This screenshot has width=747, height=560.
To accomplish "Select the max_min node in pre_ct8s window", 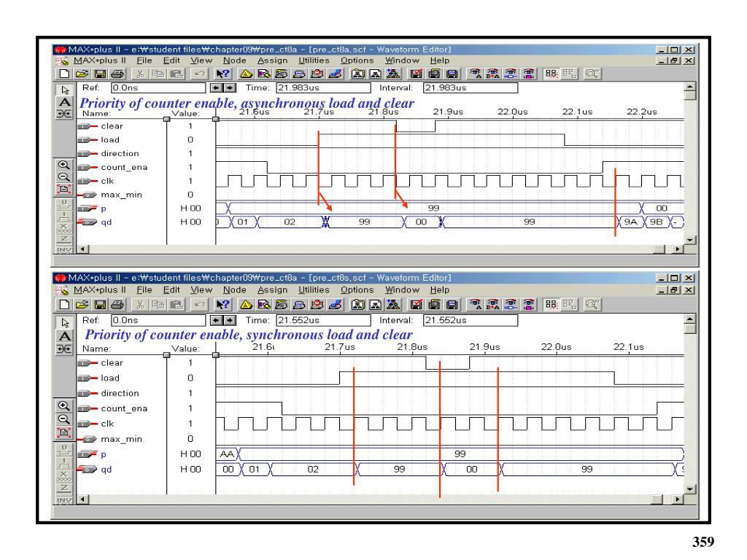I will coord(121,439).
